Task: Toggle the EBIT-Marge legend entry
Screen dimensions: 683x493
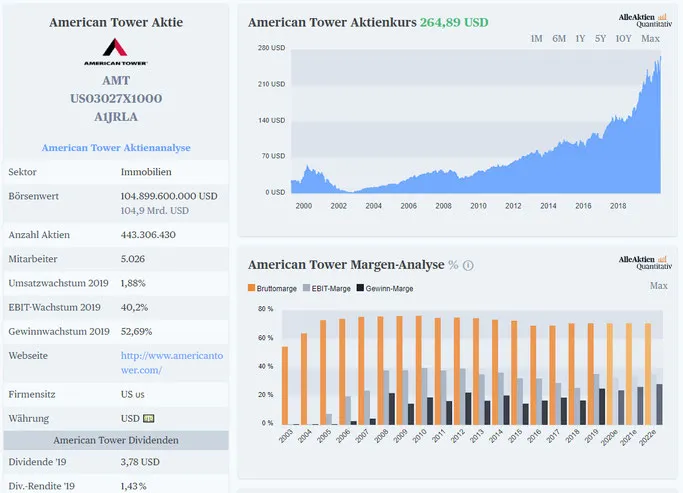Action: [x=327, y=288]
